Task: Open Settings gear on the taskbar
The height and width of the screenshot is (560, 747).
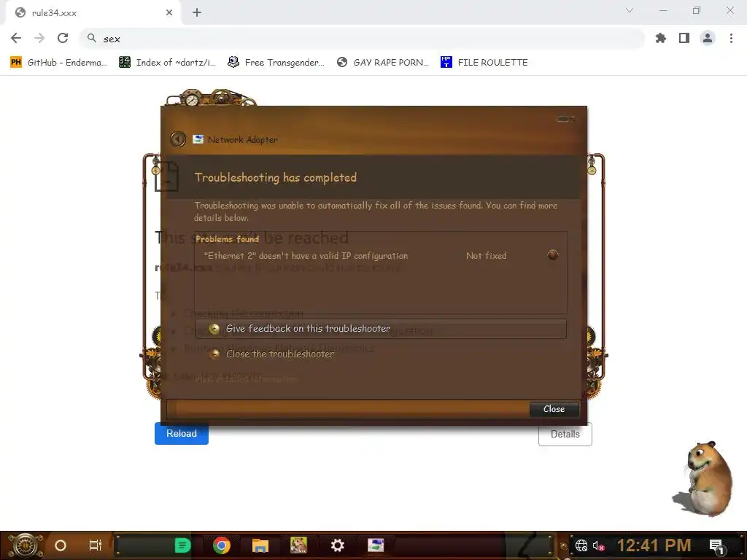Action: click(337, 545)
